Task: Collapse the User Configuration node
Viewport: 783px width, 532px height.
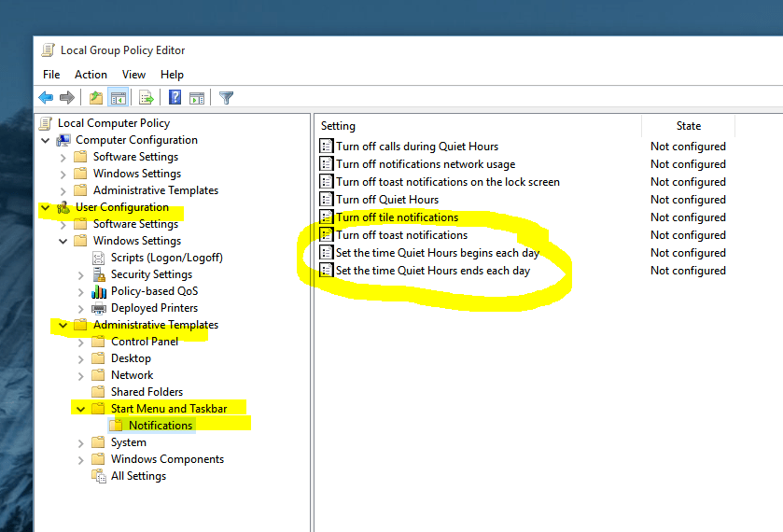Action: (46, 207)
